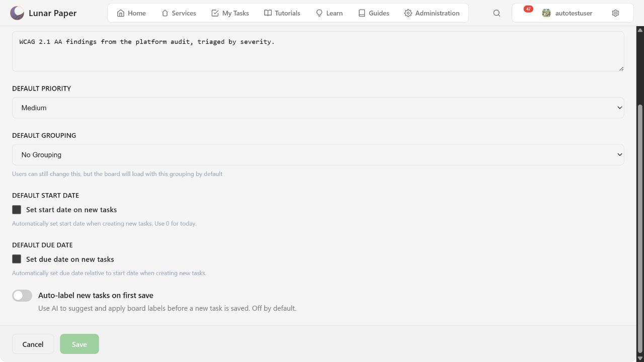Click the green Save button
Viewport: 644px width, 362px height.
pyautogui.click(x=79, y=344)
